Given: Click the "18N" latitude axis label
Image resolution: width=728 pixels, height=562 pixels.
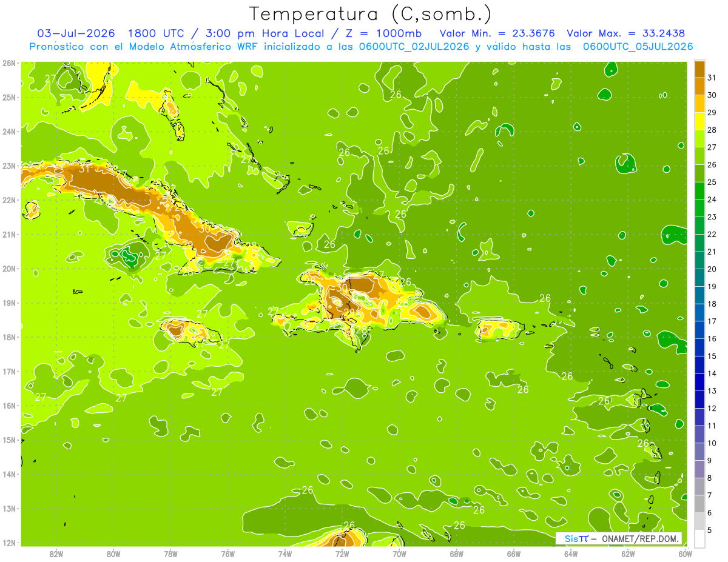Looking at the screenshot, I should [x=9, y=336].
